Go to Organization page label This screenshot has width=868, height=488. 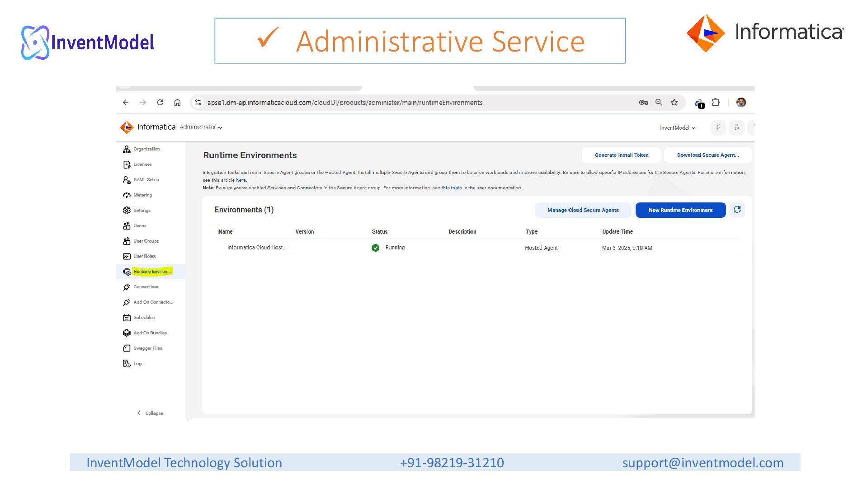pyautogui.click(x=146, y=149)
